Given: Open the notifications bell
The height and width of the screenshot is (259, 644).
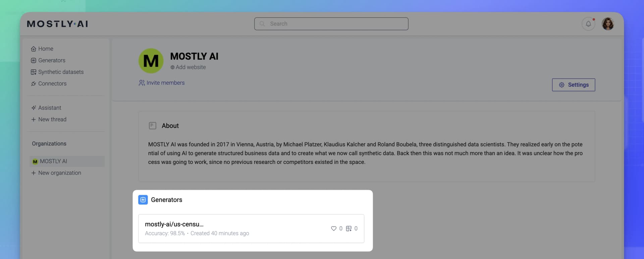Looking at the screenshot, I should click(x=588, y=24).
